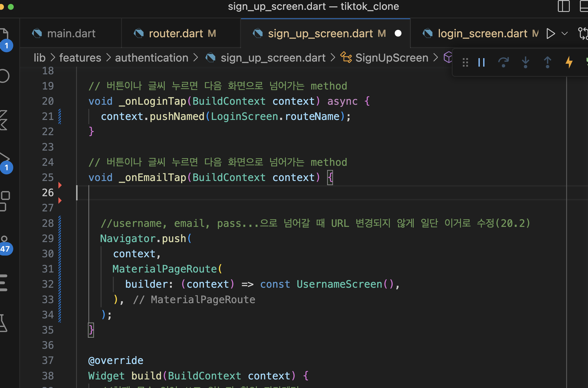The width and height of the screenshot is (588, 388).
Task: Click the debug Step Into icon
Action: [525, 62]
